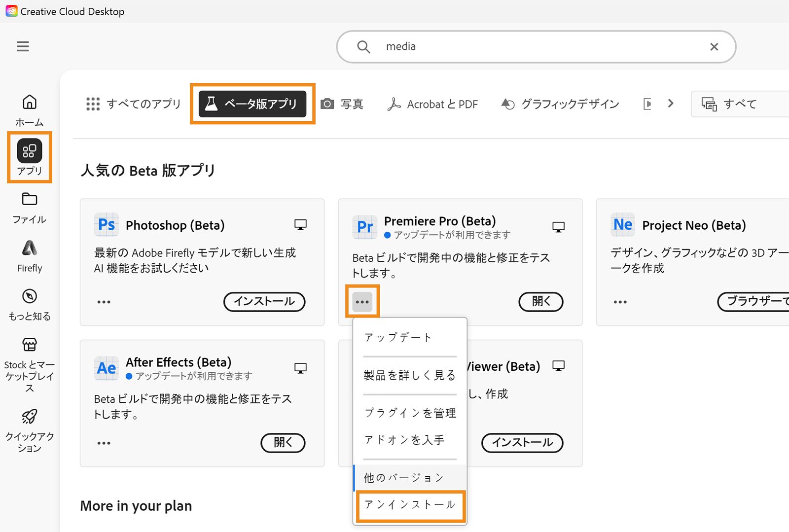Open more options for Project Neo (Beta)

coord(620,302)
